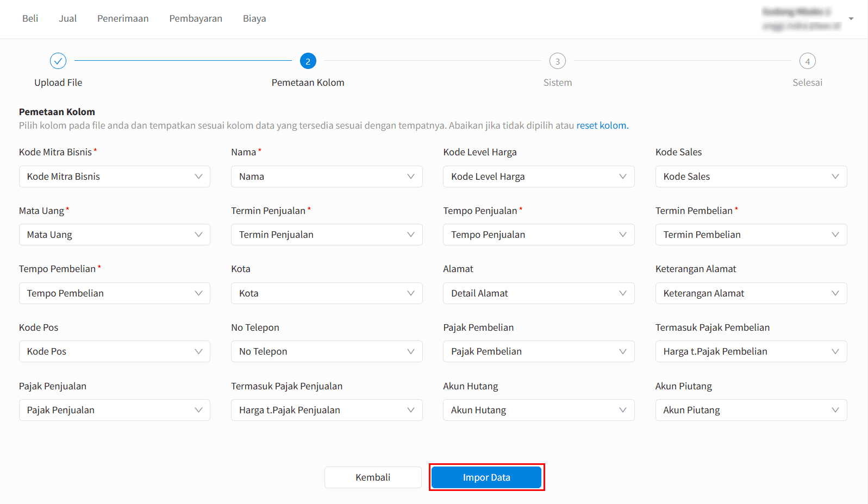
Task: Open the Kode Mitra Bisnis dropdown
Action: click(115, 177)
